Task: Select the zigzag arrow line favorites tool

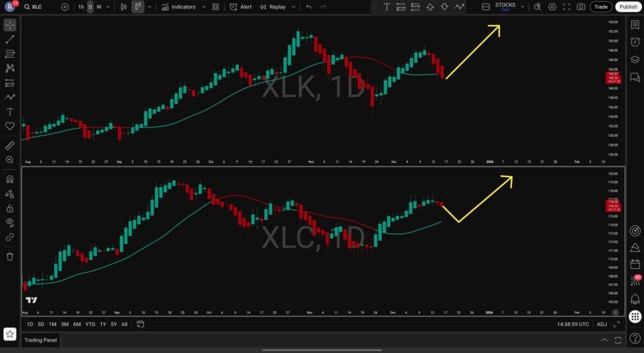Action: coord(459,7)
